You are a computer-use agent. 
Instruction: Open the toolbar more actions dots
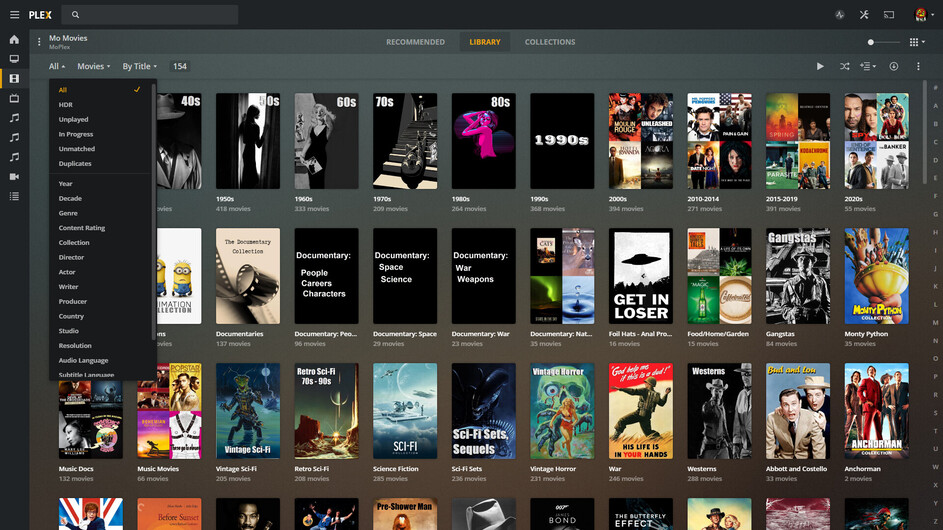[918, 66]
